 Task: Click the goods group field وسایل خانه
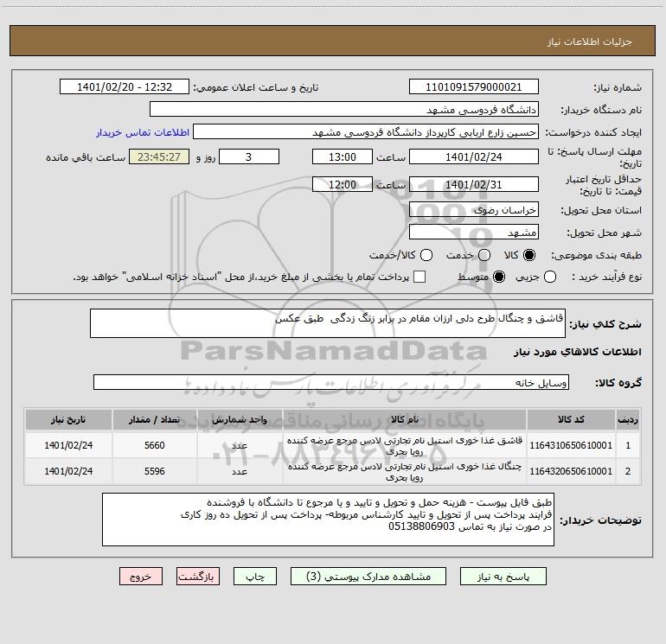[331, 382]
